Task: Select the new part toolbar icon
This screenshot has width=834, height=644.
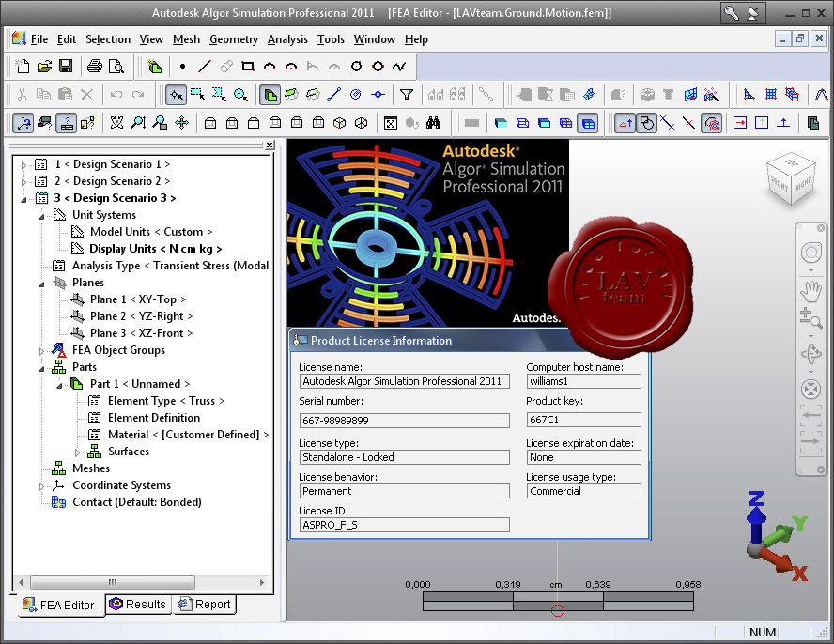Action: [x=154, y=66]
